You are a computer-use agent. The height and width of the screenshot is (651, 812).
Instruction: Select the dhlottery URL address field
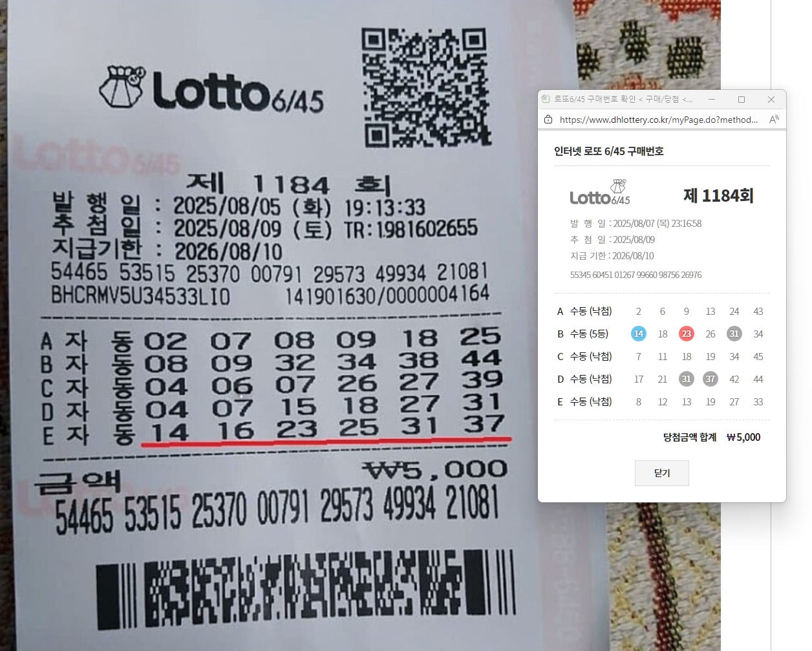659,120
